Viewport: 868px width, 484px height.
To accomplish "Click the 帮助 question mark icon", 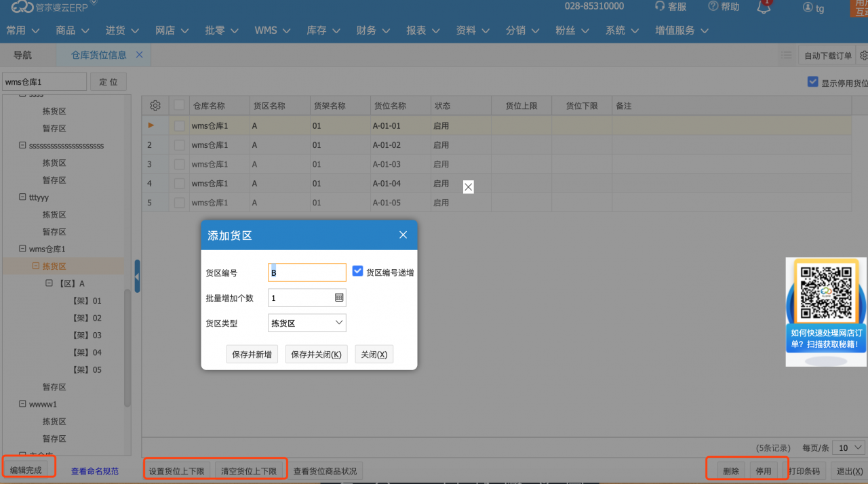I will point(713,6).
